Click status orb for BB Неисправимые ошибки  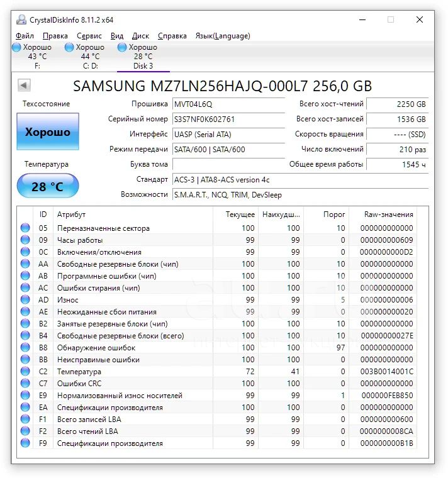(25, 359)
